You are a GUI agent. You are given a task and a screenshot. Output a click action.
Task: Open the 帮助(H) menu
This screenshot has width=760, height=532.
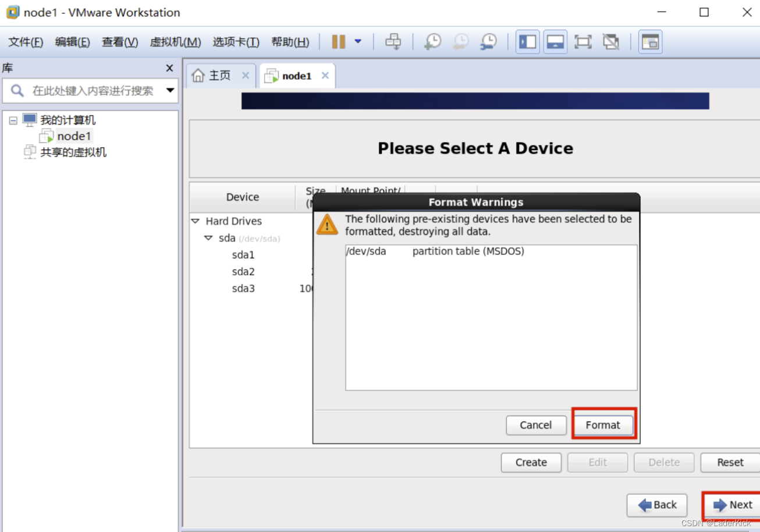point(290,42)
